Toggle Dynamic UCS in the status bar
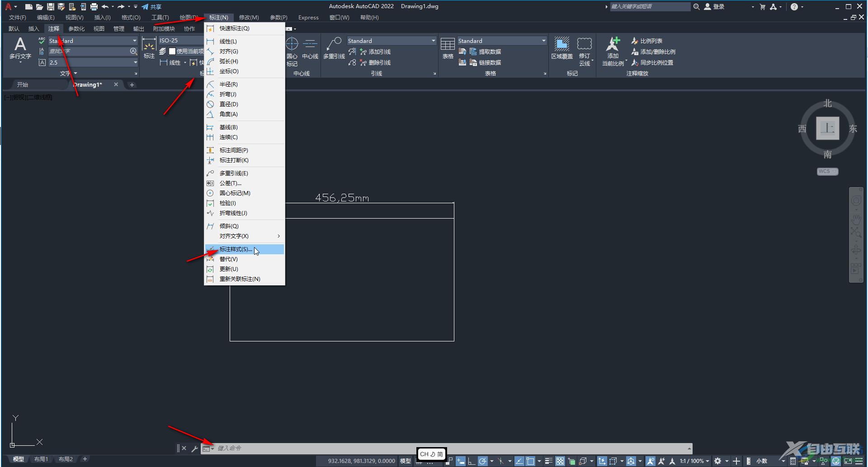The image size is (868, 467). pyautogui.click(x=602, y=461)
